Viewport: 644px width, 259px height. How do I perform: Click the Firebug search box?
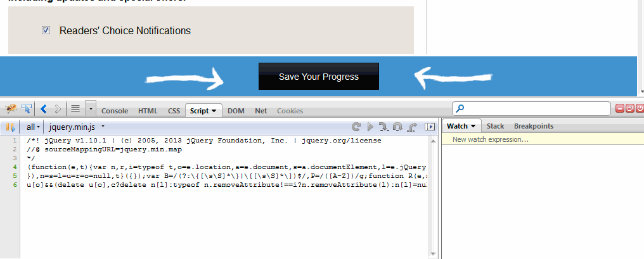click(531, 108)
